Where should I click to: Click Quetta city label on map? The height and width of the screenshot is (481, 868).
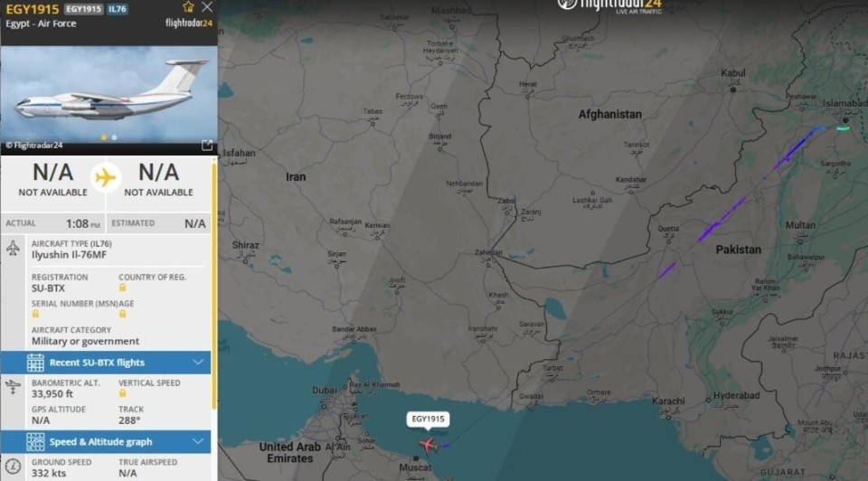(x=668, y=229)
